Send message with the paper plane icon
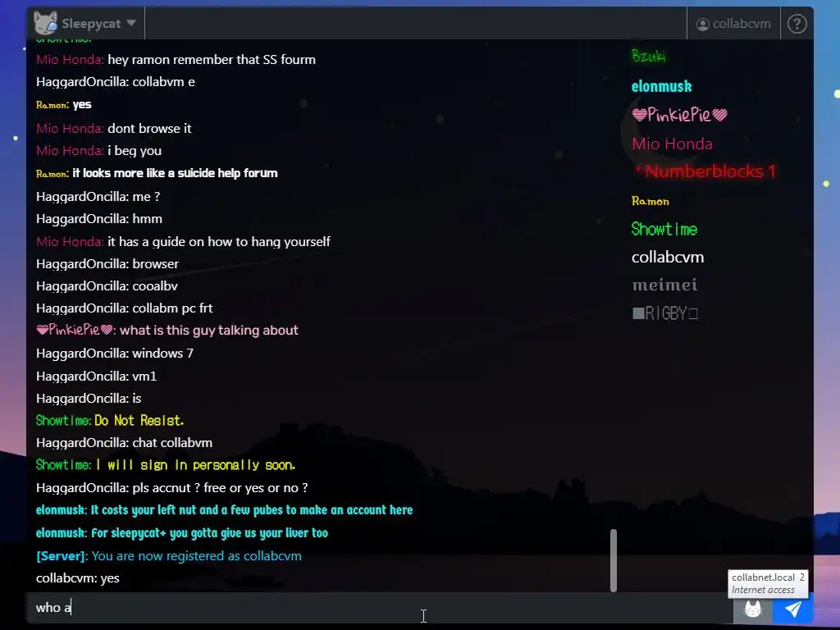 793,609
